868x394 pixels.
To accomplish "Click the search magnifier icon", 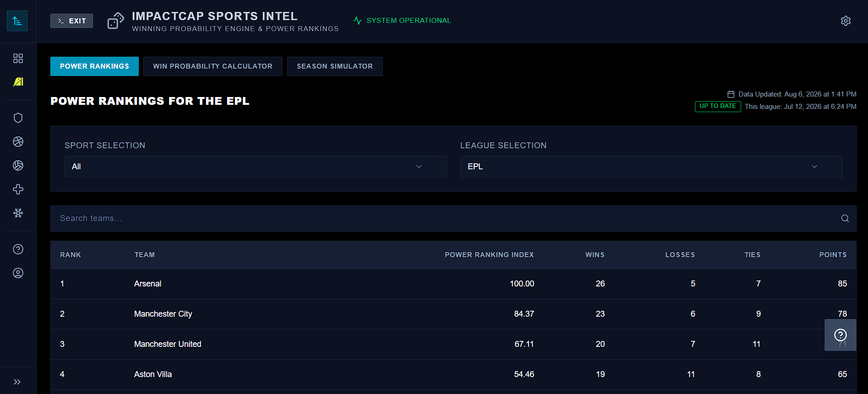I will pyautogui.click(x=845, y=218).
